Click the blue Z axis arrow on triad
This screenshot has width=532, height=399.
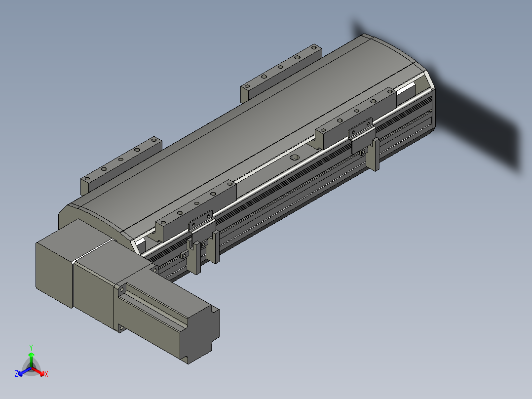point(25,372)
